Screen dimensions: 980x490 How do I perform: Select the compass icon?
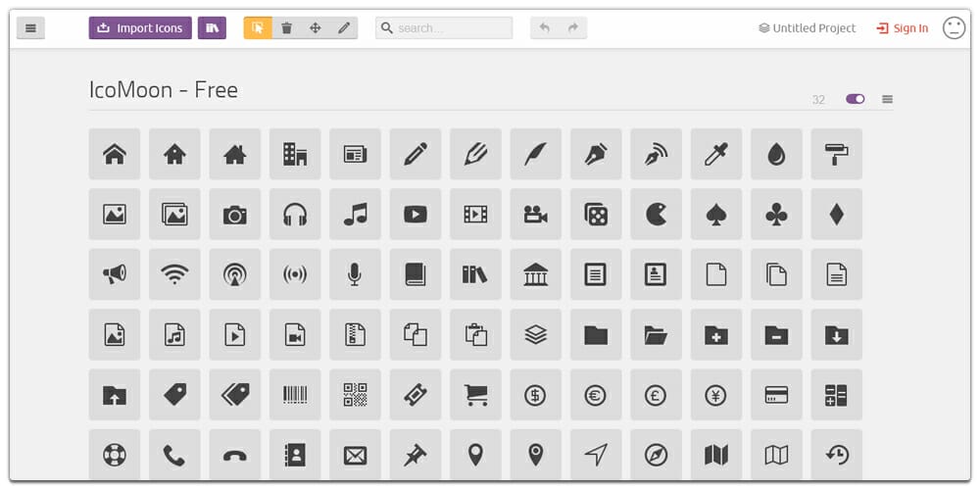point(656,455)
